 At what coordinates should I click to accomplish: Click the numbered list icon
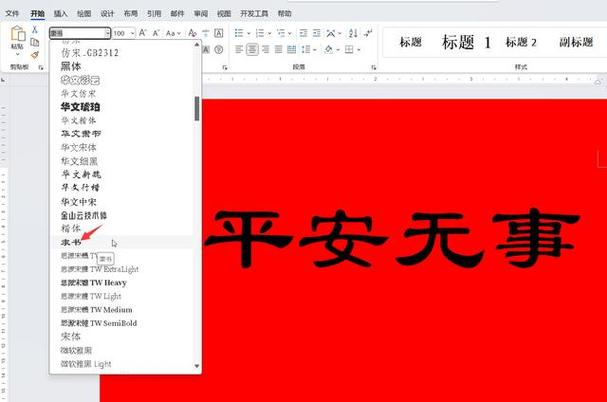(x=260, y=33)
